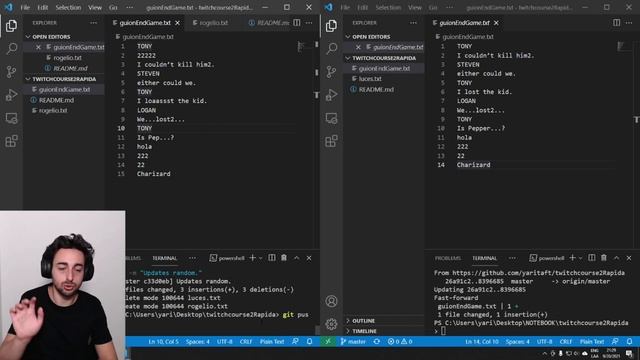
Task: Maximize terminal panel in left window
Action: click(x=297, y=258)
